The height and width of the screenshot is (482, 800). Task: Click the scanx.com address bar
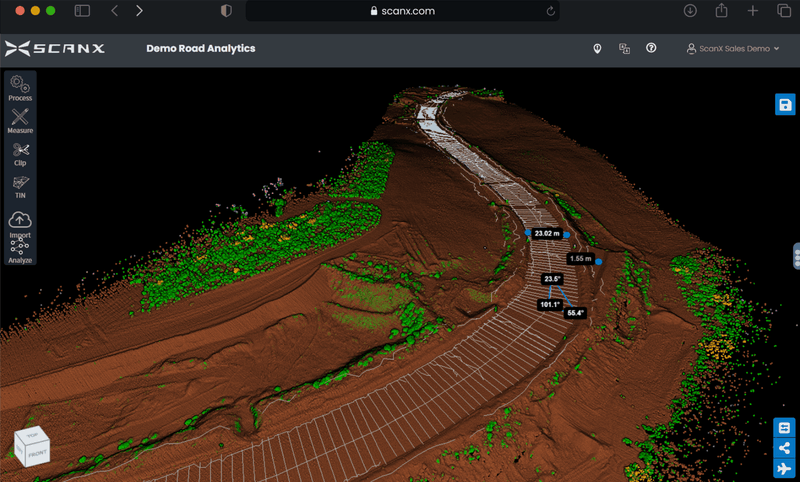403,11
